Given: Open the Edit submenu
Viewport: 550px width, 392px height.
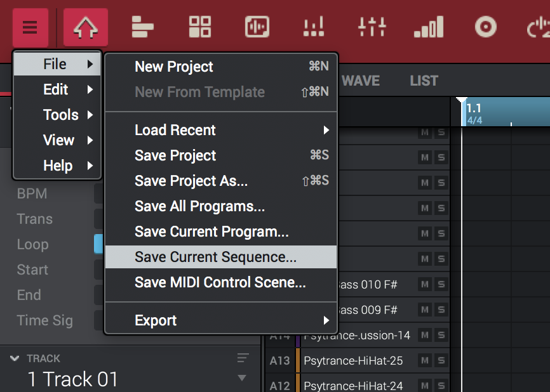Looking at the screenshot, I should [57, 89].
